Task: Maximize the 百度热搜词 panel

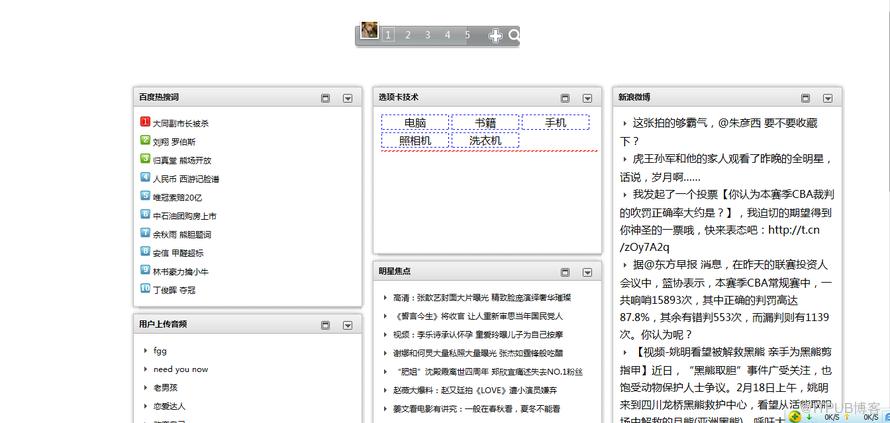Action: pyautogui.click(x=325, y=98)
